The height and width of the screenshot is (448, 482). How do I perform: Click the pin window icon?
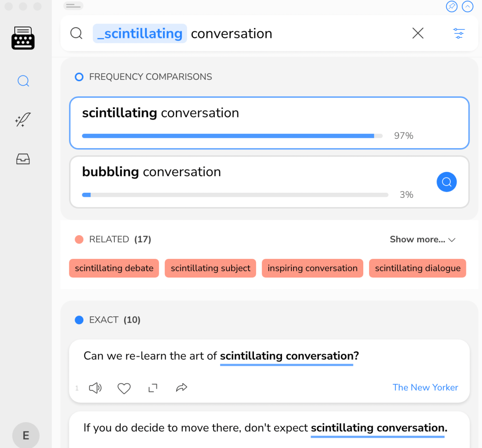point(452,7)
